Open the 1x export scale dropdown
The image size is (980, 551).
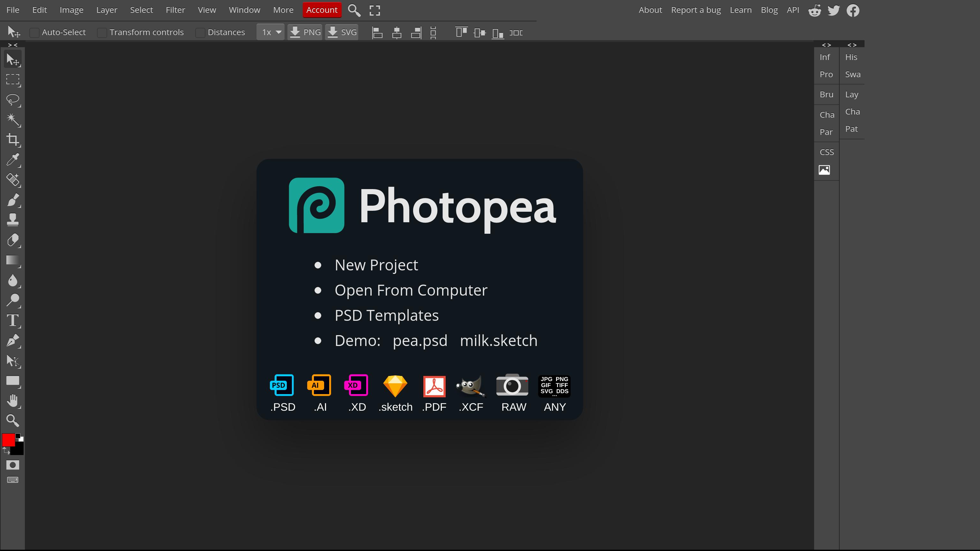pos(271,32)
